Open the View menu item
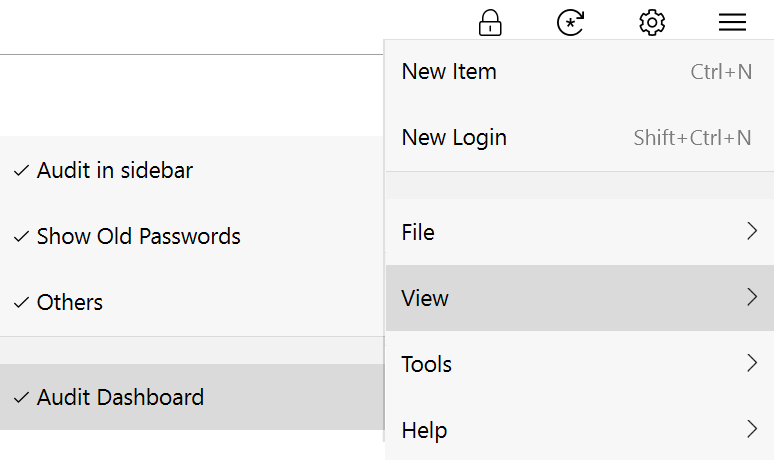The height and width of the screenshot is (460, 774). [580, 298]
